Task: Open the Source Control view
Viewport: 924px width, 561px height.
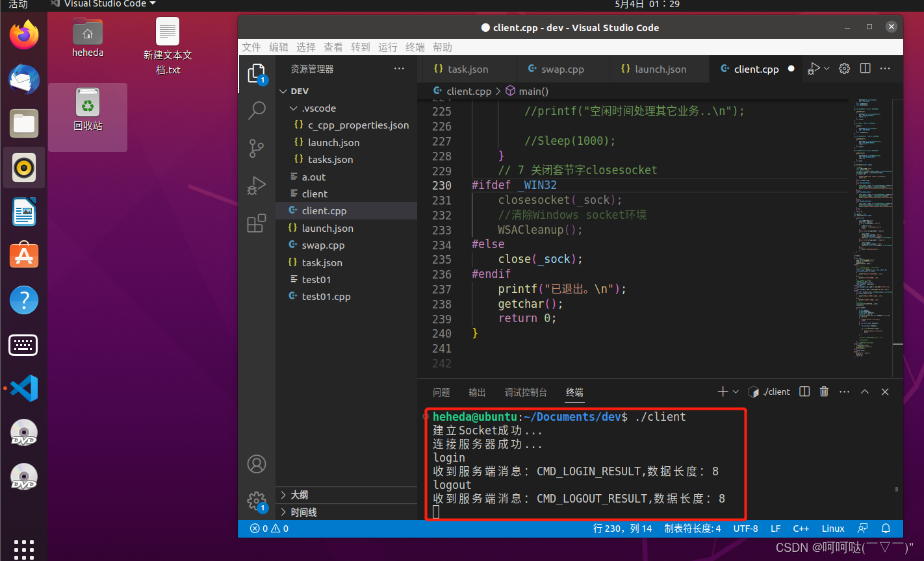Action: 257,148
